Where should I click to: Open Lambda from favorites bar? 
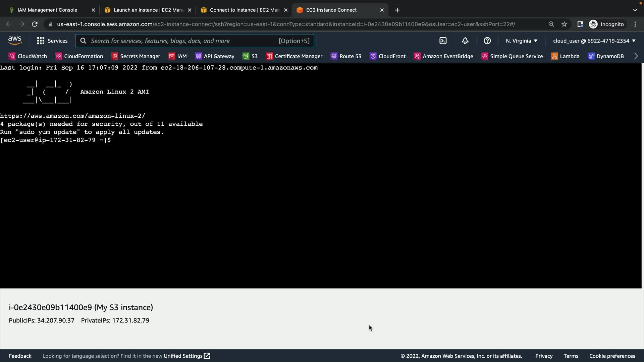pos(565,56)
